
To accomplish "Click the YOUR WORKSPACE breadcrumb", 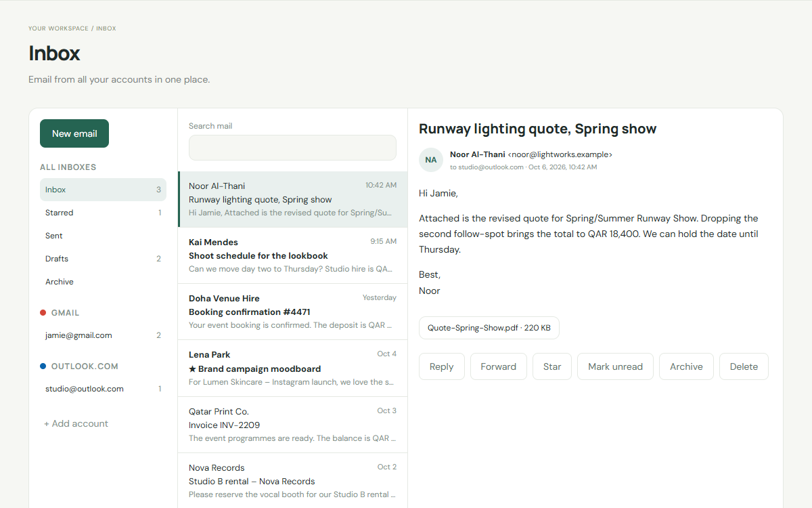I will [x=58, y=28].
